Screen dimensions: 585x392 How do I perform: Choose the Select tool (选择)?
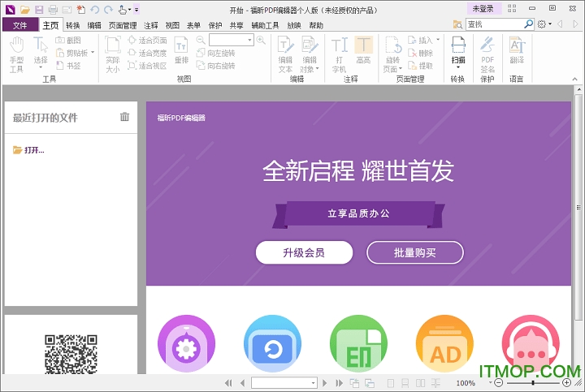pos(41,52)
